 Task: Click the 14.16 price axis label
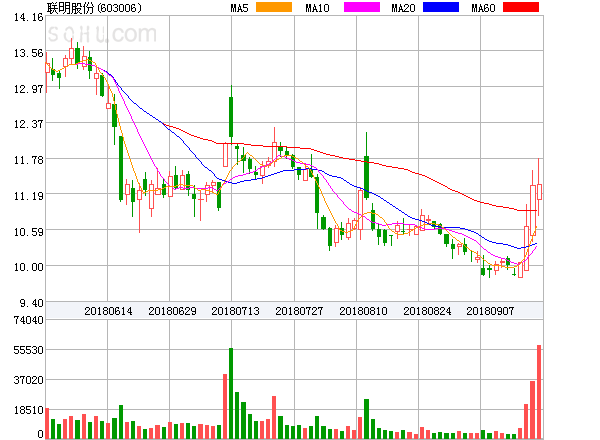point(29,17)
